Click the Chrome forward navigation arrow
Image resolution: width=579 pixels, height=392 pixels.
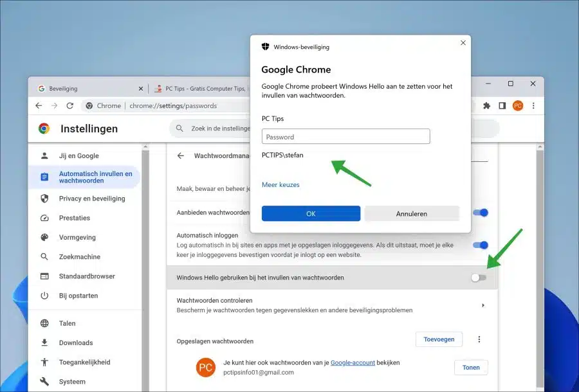[x=54, y=106]
